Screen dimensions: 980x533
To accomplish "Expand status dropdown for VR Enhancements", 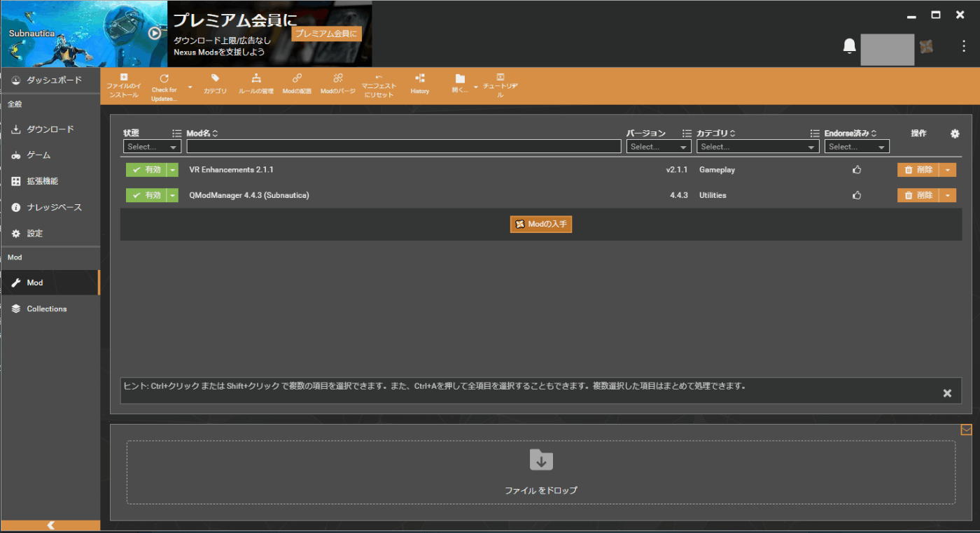I will pyautogui.click(x=173, y=170).
